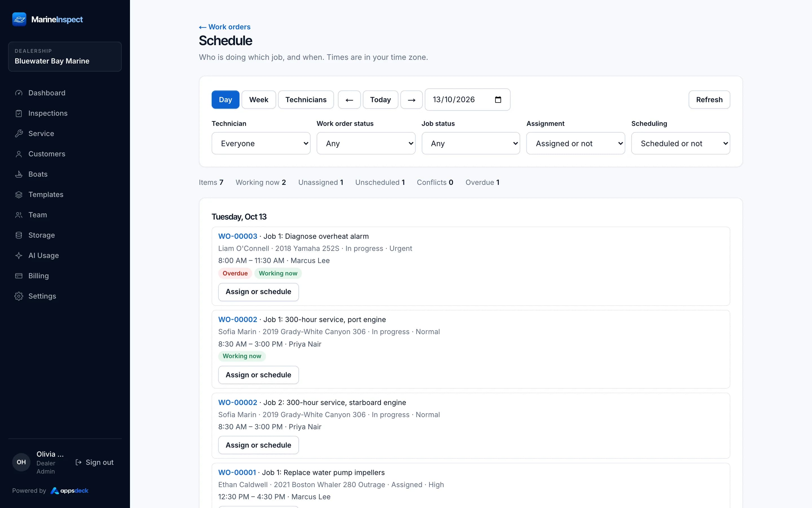Click the Storage database icon

pos(19,235)
